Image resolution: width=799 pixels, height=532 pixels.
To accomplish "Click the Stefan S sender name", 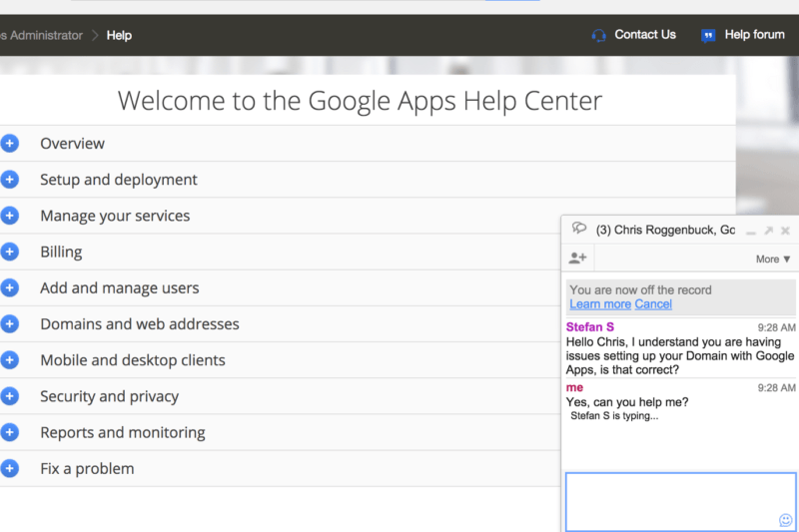I will (590, 326).
